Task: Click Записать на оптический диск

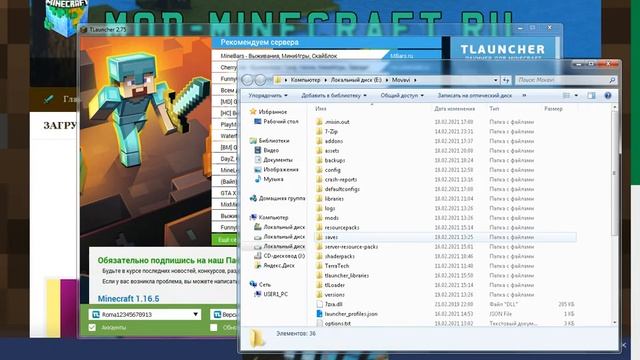Action: click(475, 96)
